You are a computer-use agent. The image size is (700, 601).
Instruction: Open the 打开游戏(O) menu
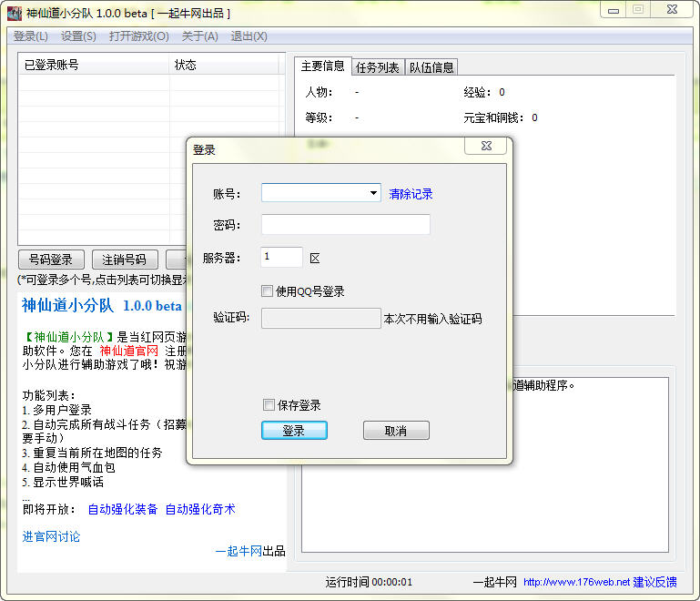(x=138, y=36)
